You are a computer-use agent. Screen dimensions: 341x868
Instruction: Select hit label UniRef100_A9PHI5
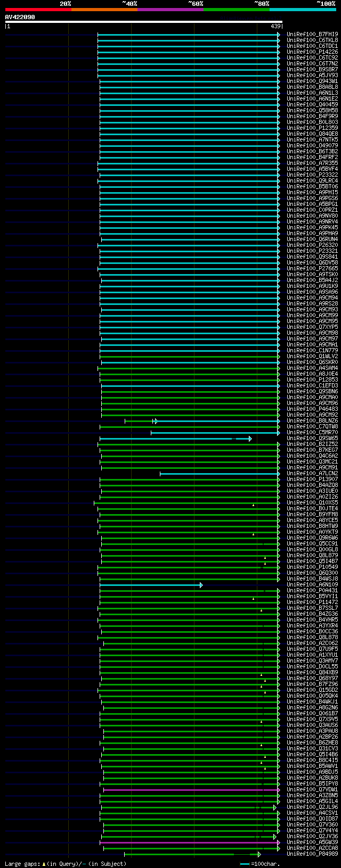pos(312,193)
